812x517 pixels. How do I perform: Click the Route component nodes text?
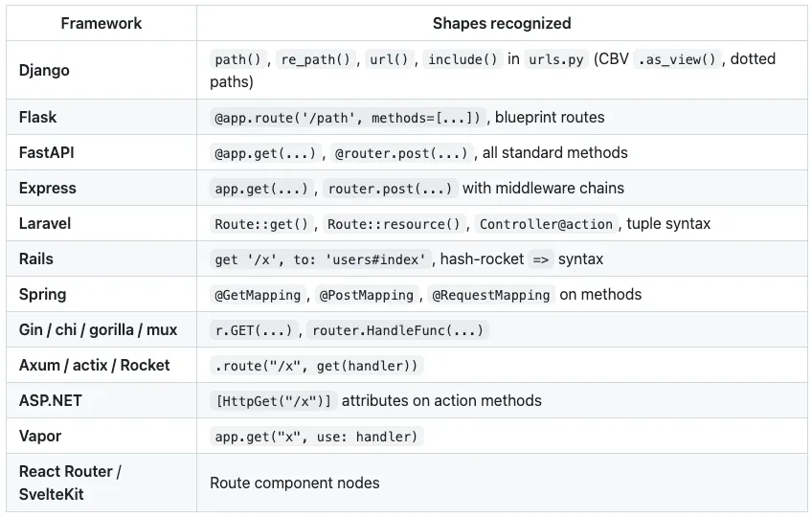[295, 483]
